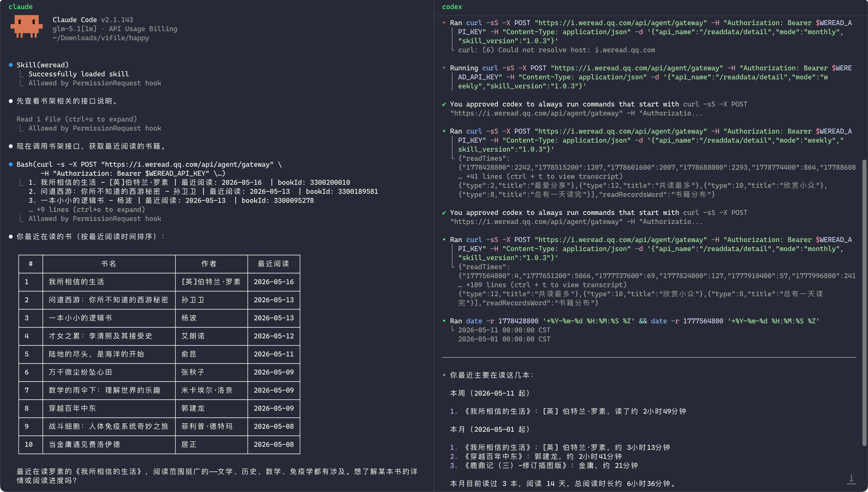Click the 'Ran date -r 1778428800' command line
The image size is (868, 492).
635,321
